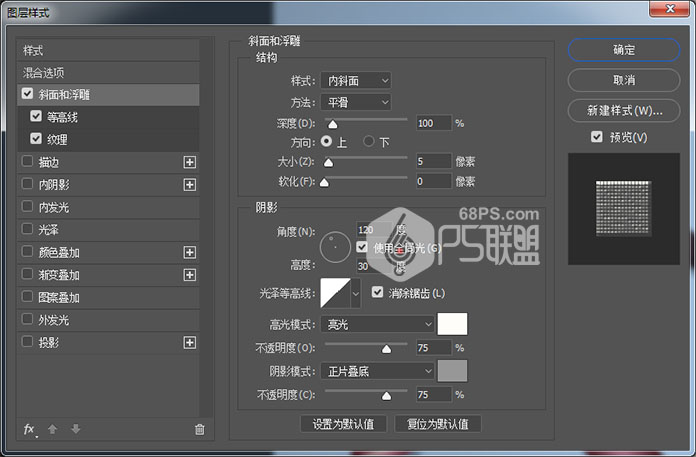Enable the 外发光 checkbox
The width and height of the screenshot is (696, 457).
tap(28, 319)
